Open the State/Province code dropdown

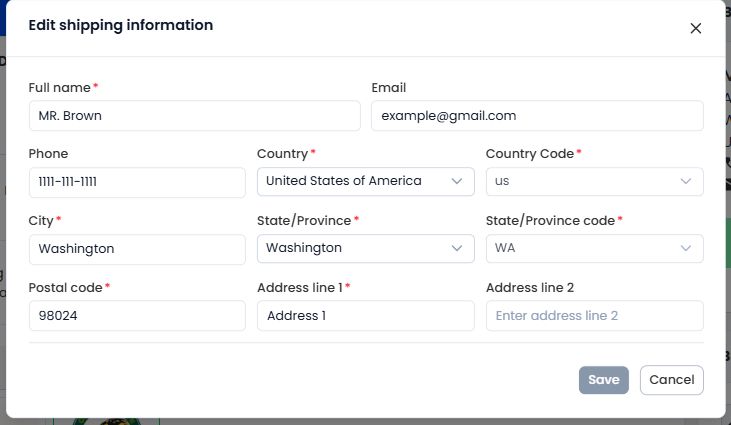(594, 248)
